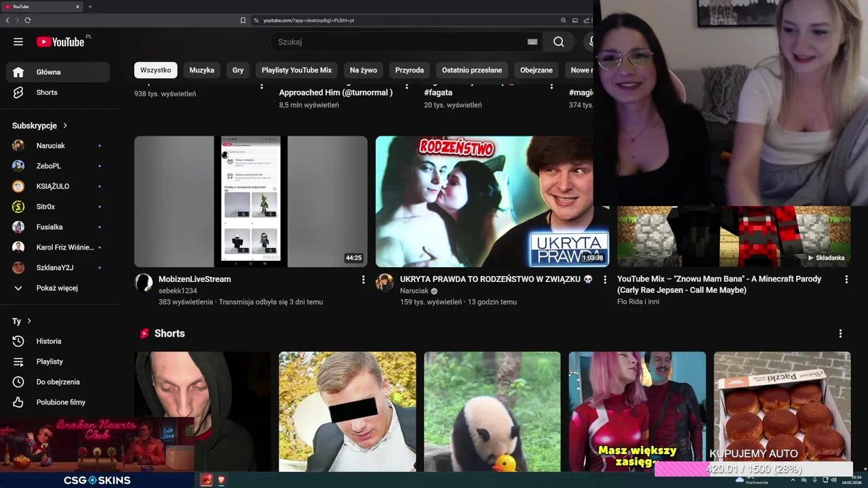Image resolution: width=868 pixels, height=488 pixels.
Task: Open the Znowu Mam Bana mix thumbnail
Action: pyautogui.click(x=734, y=236)
